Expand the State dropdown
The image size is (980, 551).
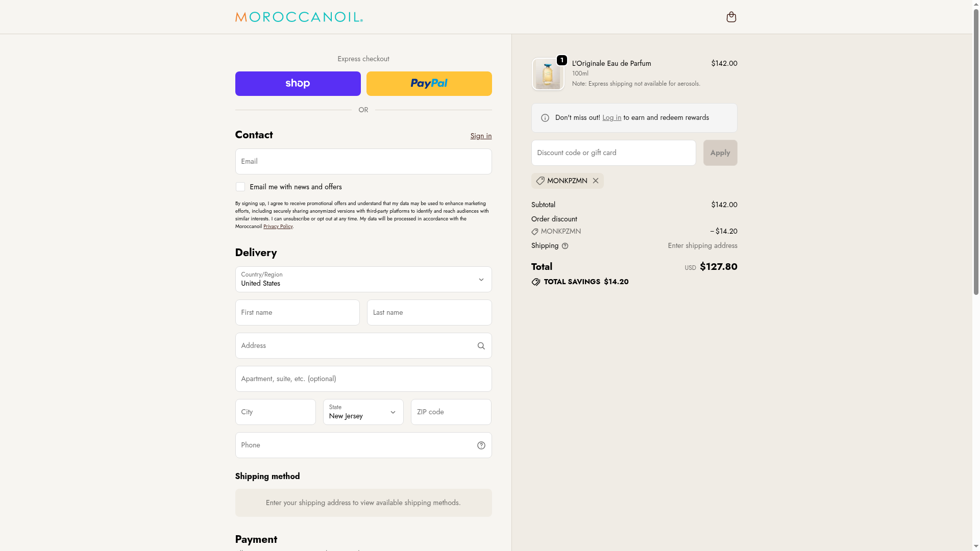[363, 412]
